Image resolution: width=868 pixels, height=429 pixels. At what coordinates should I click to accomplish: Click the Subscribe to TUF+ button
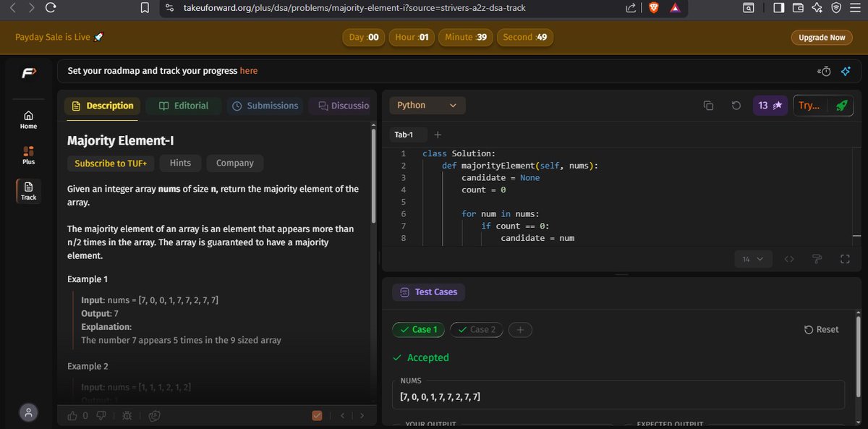111,163
